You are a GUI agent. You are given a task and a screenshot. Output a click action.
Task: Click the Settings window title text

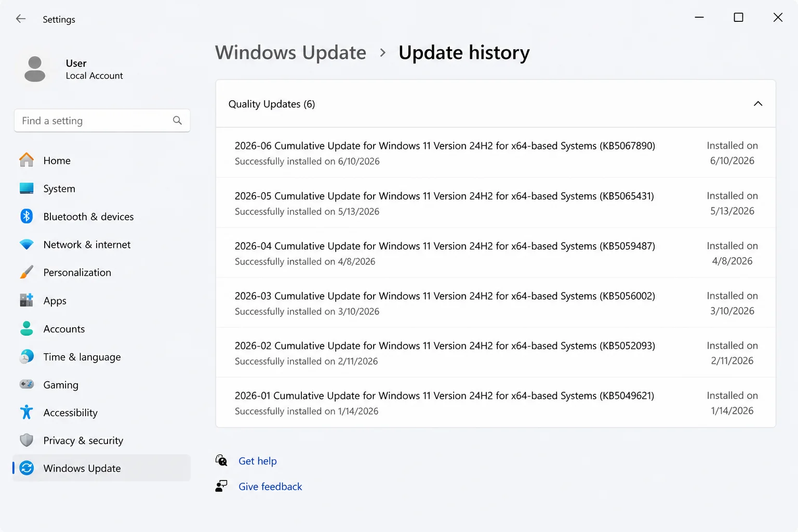(59, 19)
